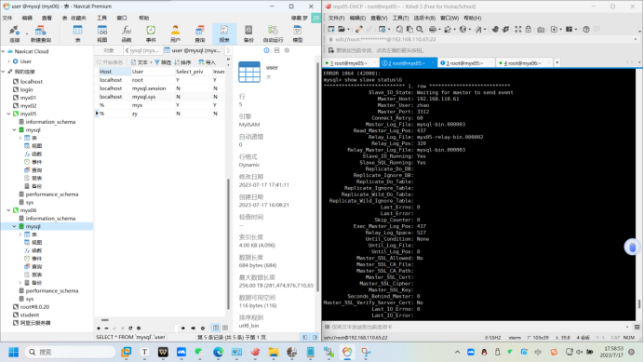Click the Navicat data grid vertical scrollbar
Viewport: 644px width, 362px height.
[228, 245]
